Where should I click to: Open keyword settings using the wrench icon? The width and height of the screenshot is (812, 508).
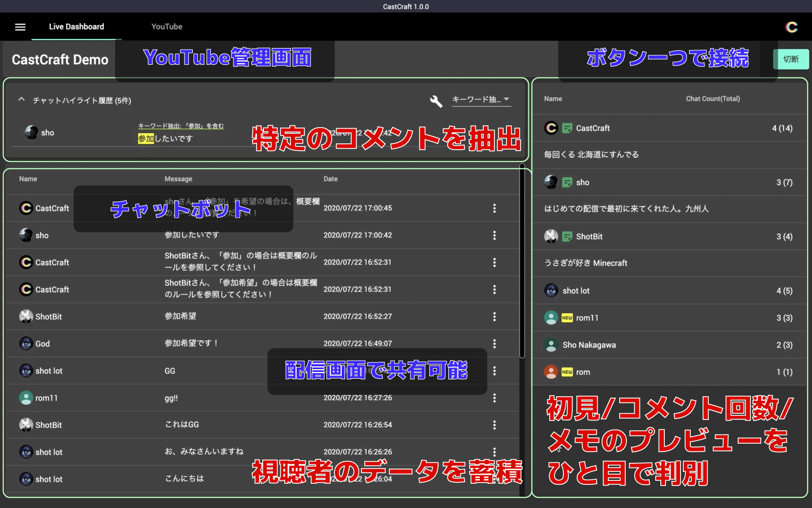(435, 101)
